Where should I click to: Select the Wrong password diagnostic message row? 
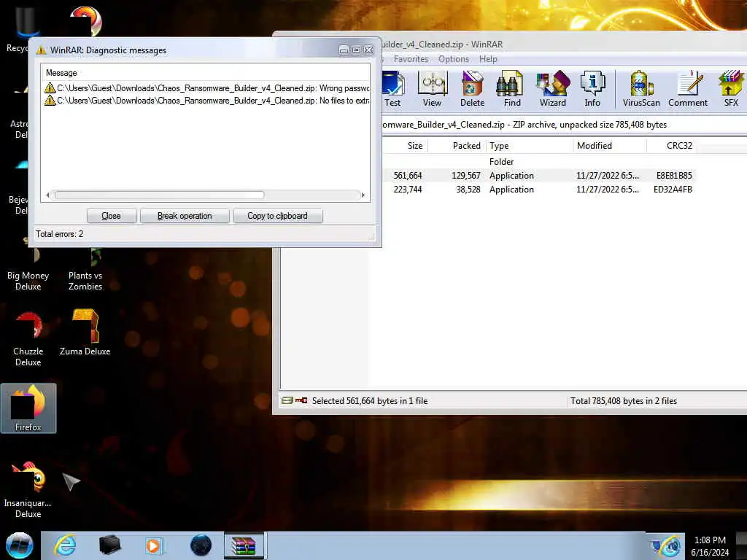(x=206, y=88)
